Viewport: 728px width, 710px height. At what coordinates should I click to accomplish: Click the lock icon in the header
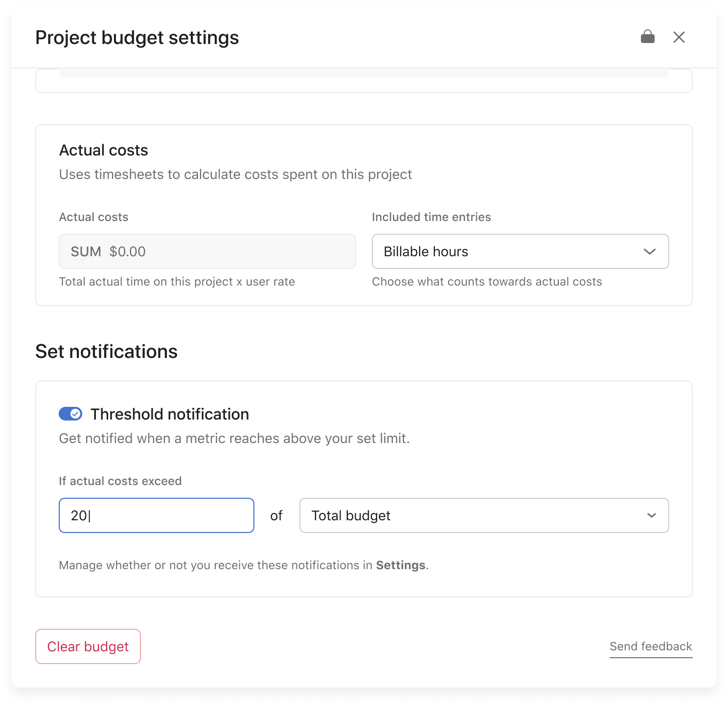pyautogui.click(x=647, y=37)
